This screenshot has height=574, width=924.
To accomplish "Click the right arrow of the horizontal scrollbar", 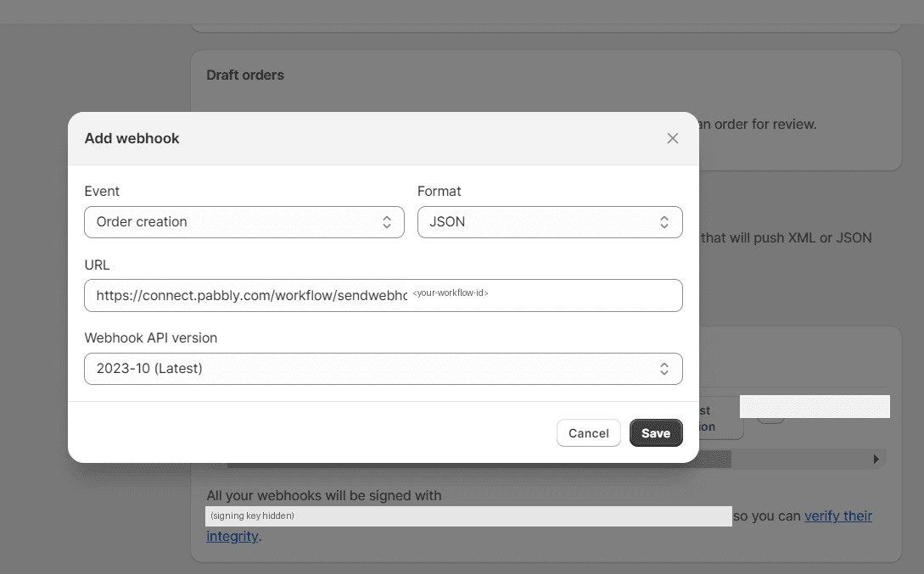I will [876, 460].
